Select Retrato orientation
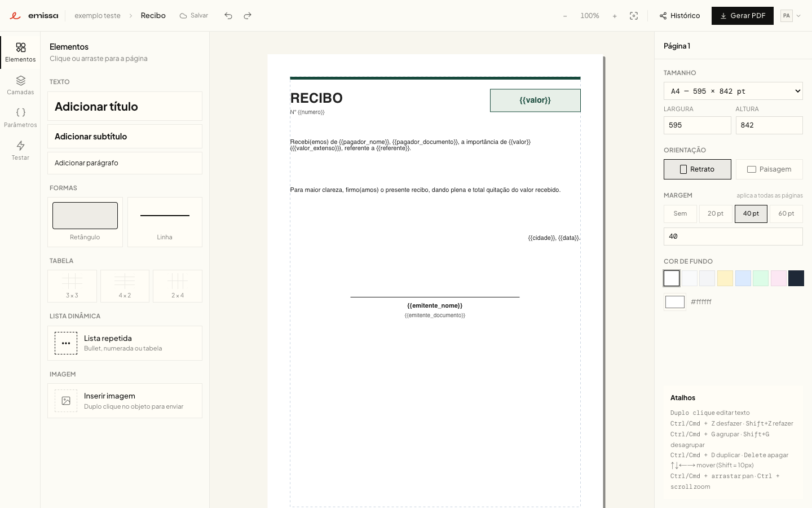Screen dimensions: 812x508 tap(698, 169)
